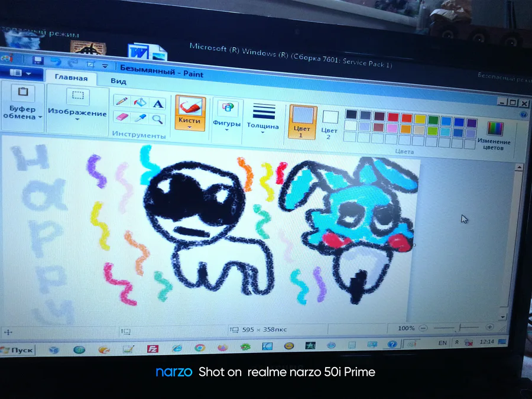The image size is (532, 399).
Task: Click the zoom slider handle
Action: pos(460,327)
